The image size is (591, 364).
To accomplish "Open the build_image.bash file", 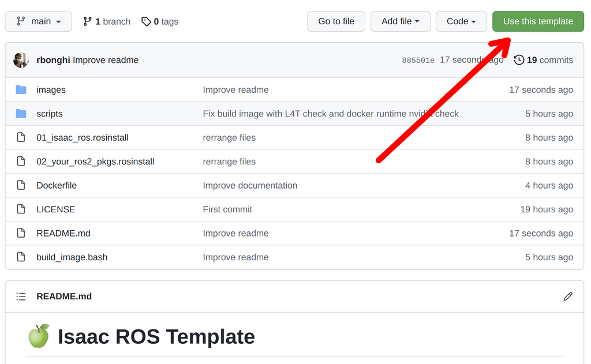I will tap(72, 257).
